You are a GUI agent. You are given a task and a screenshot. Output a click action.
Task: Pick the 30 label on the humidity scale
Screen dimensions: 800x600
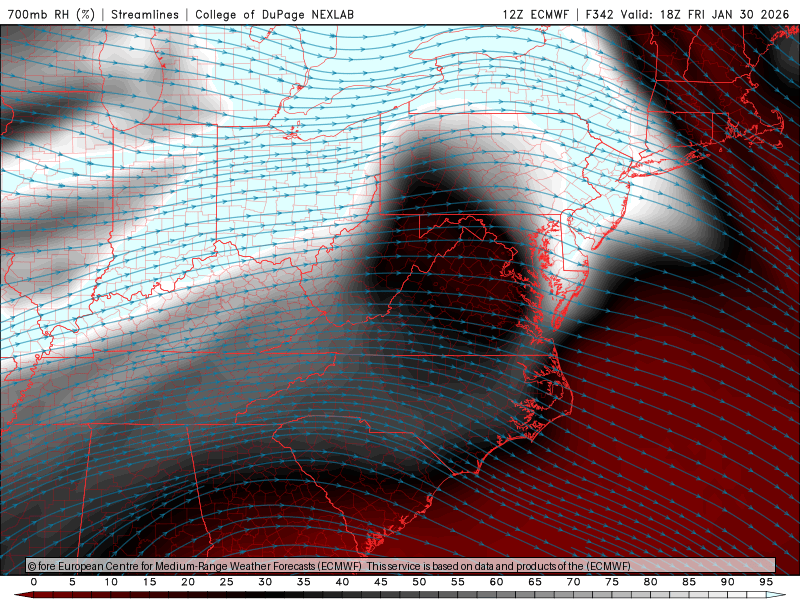coord(265,582)
